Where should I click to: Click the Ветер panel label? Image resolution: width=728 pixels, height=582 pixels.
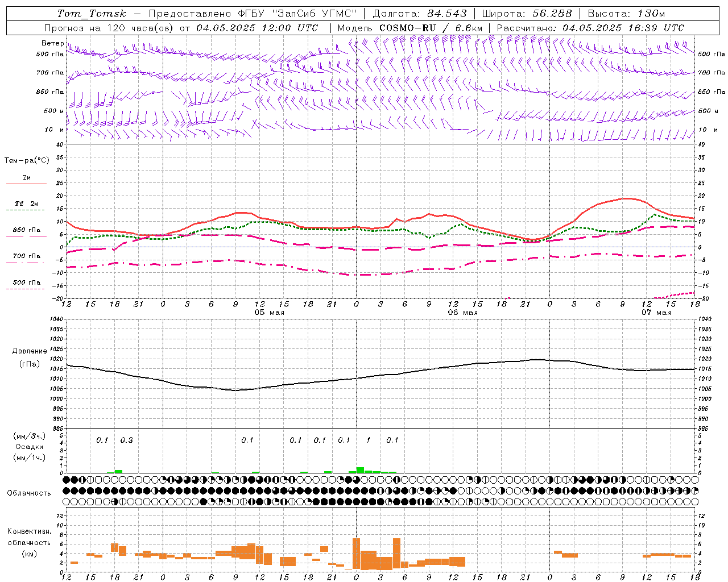(x=52, y=43)
